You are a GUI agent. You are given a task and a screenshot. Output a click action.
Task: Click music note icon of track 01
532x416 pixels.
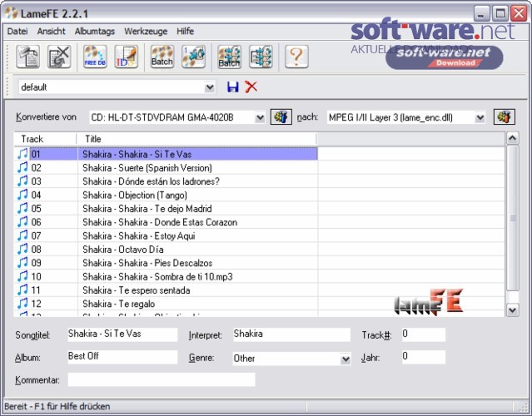coord(22,154)
